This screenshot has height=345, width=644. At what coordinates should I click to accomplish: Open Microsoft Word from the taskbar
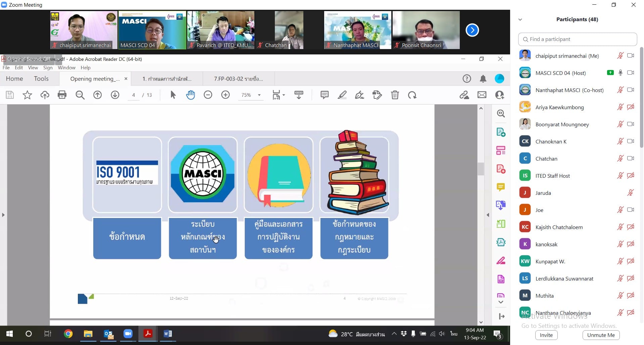(x=167, y=334)
